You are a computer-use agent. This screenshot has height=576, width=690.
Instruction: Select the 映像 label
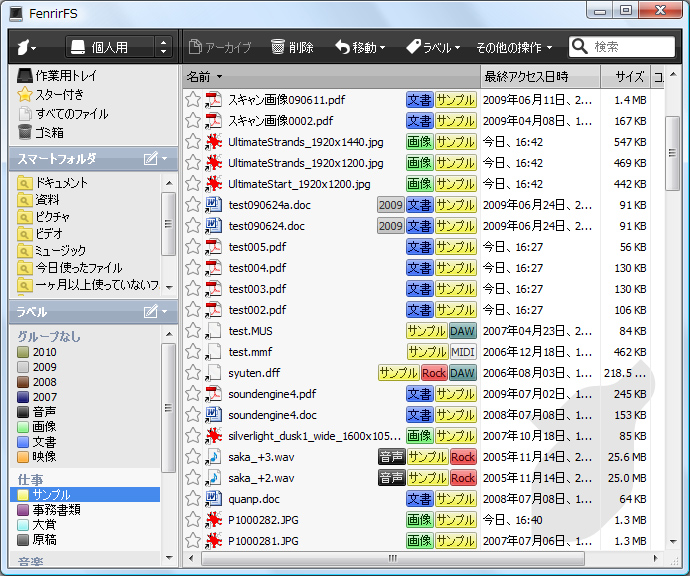(x=44, y=457)
